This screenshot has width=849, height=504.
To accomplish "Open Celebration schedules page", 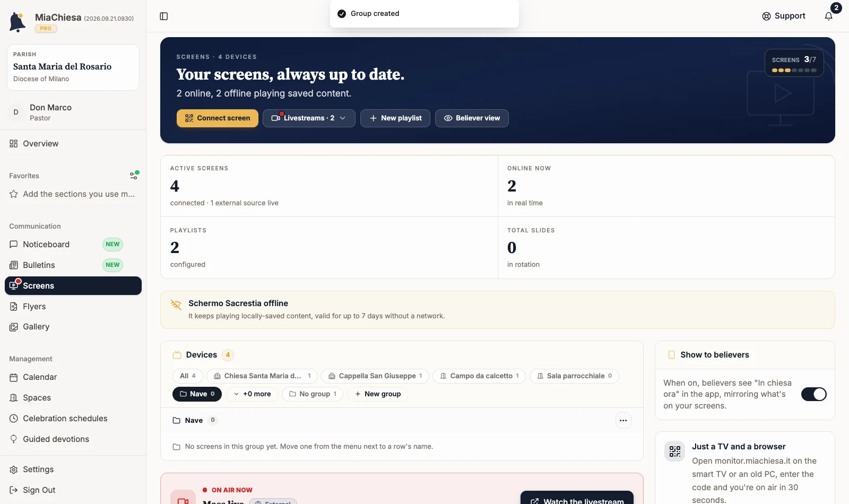I will pos(73,419).
